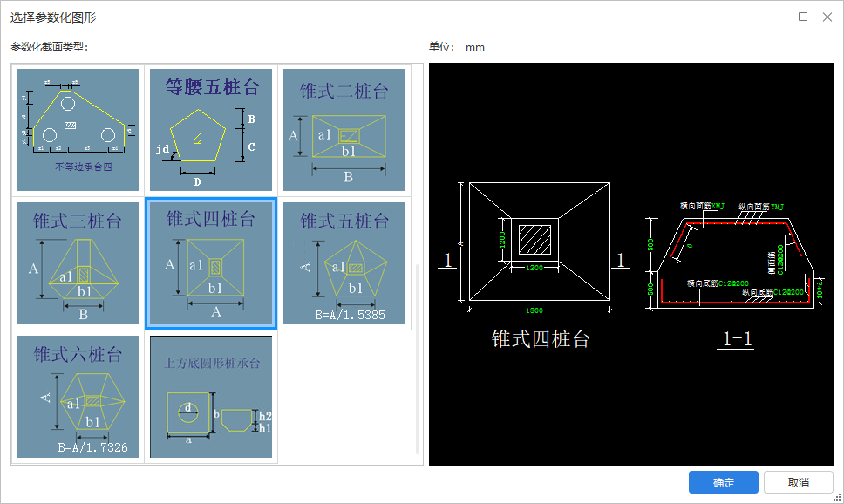Click the upper 500 height value in section 1-1

pos(650,244)
